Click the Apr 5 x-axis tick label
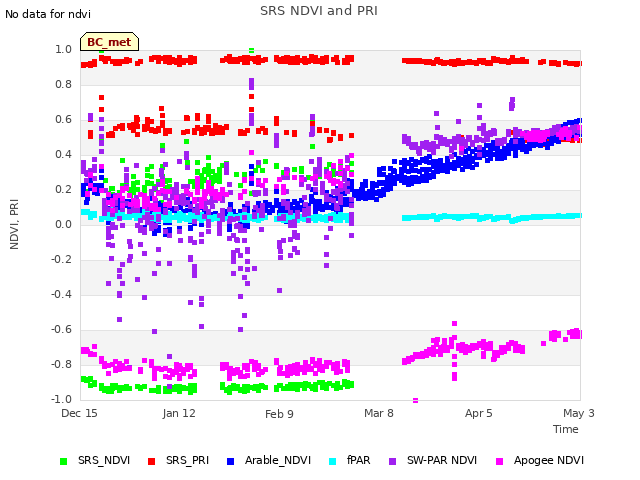The height and width of the screenshot is (480, 640). click(x=478, y=413)
